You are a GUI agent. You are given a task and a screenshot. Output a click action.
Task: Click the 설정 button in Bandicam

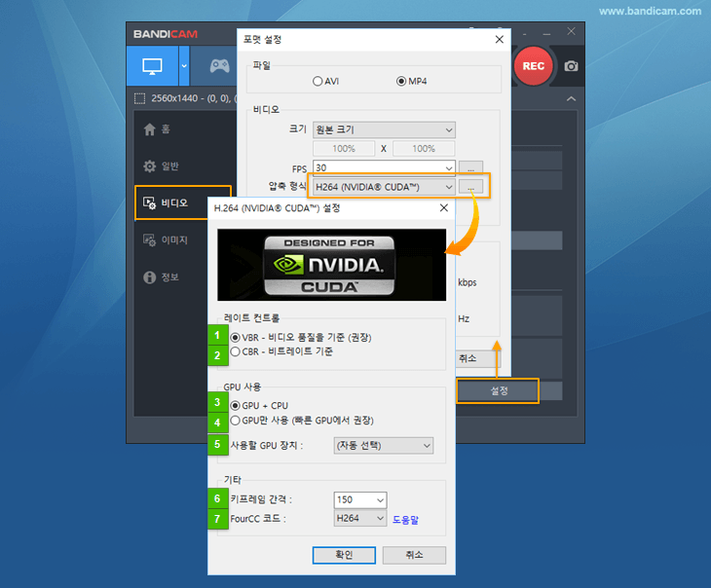coord(498,390)
